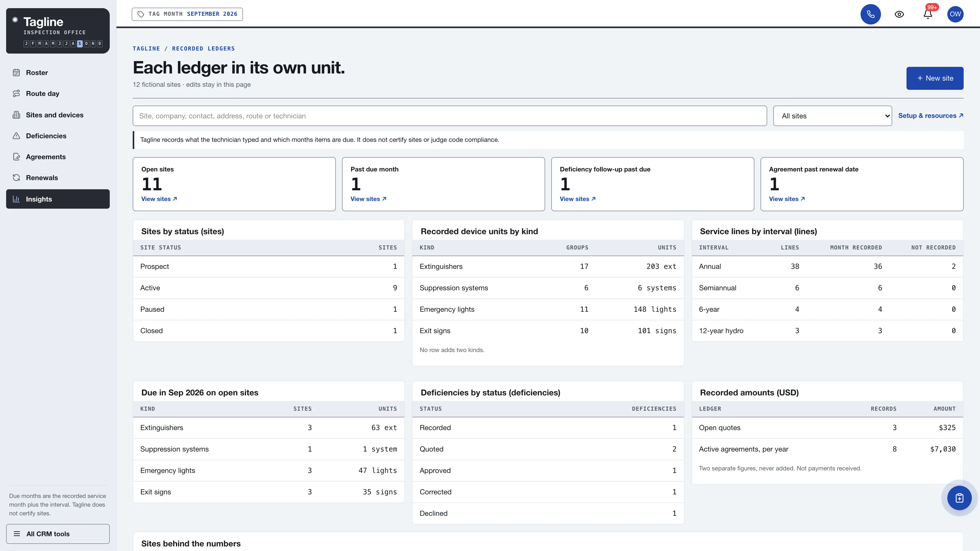Go to Deficiencies in the sidebar
Image resolution: width=980 pixels, height=551 pixels.
point(58,136)
